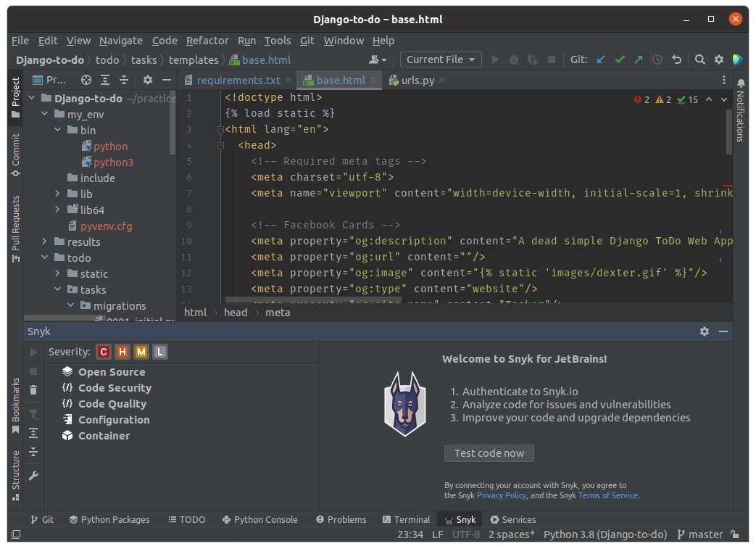Click Snyk filter funnel icon
Image resolution: width=756 pixels, height=549 pixels.
click(33, 414)
